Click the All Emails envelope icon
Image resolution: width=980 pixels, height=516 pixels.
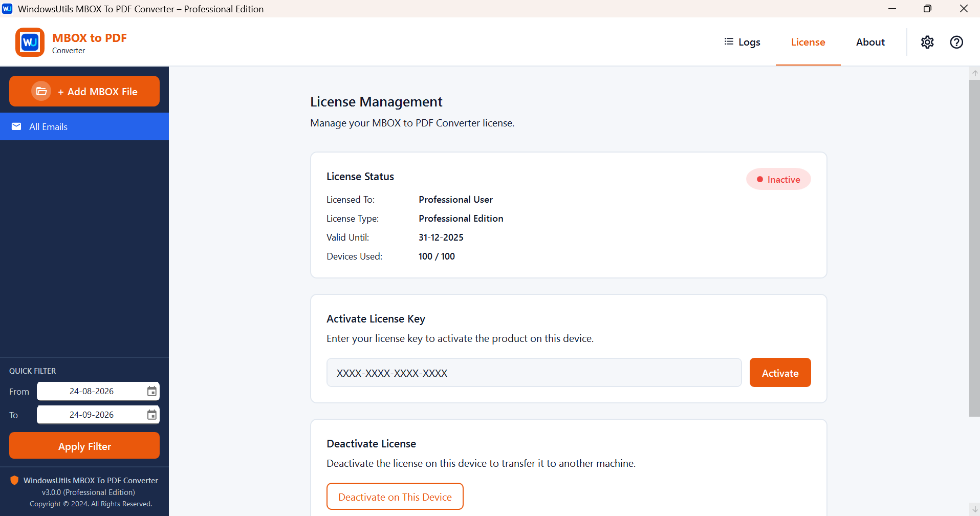(x=16, y=126)
